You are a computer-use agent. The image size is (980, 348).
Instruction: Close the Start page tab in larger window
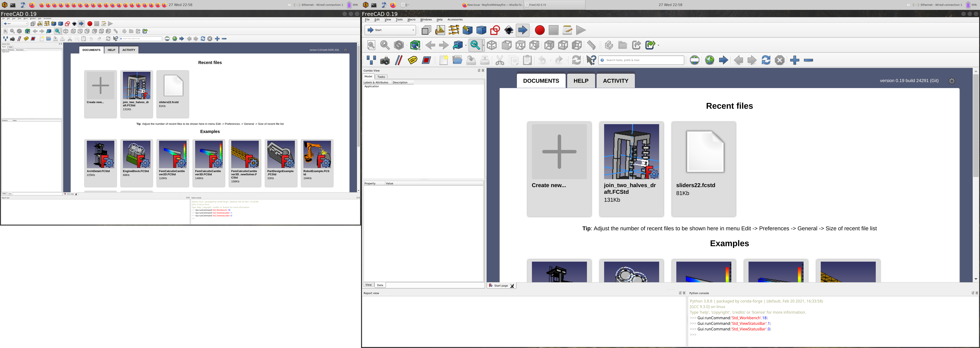point(512,286)
